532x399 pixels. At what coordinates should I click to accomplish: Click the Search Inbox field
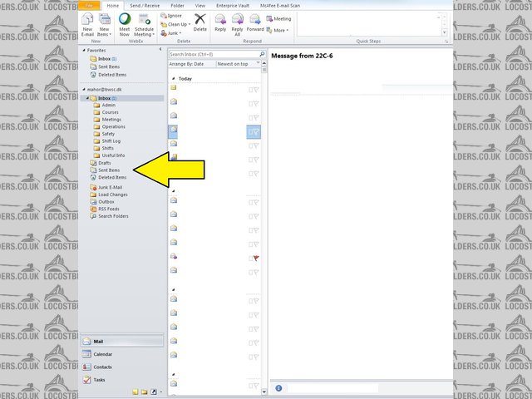click(212, 54)
